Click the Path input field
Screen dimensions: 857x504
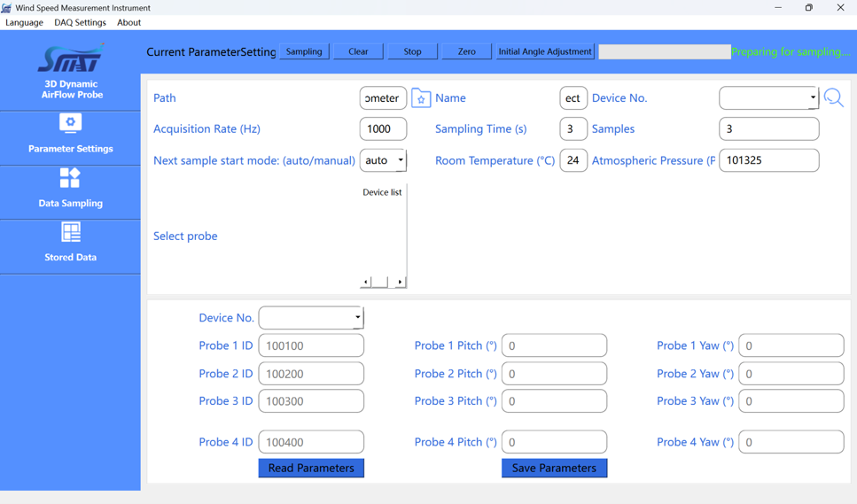[x=383, y=97]
